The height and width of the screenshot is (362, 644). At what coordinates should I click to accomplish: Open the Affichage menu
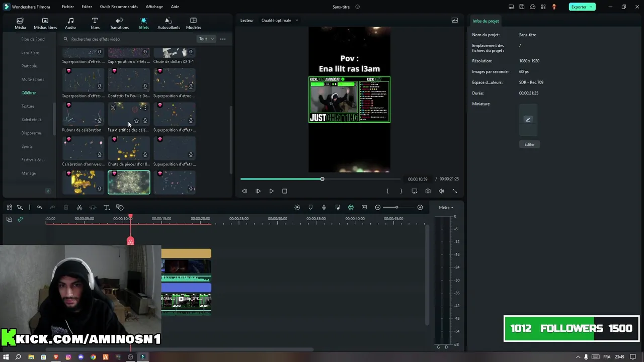[154, 7]
